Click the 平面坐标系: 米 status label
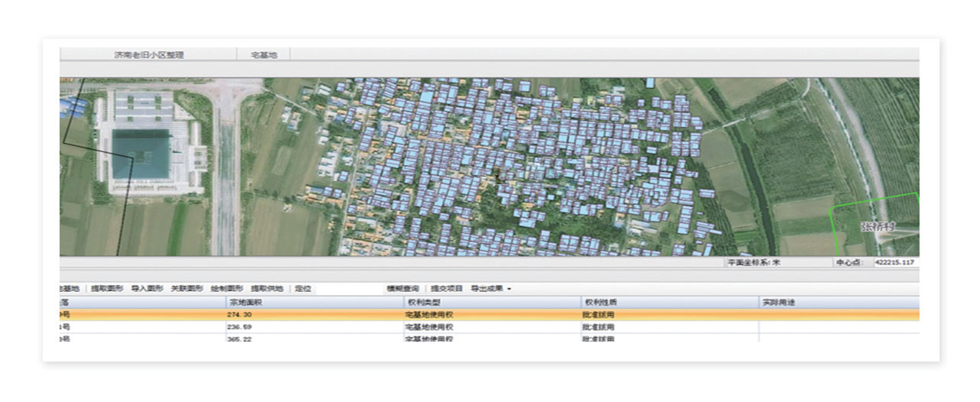980x402 pixels. tap(753, 262)
